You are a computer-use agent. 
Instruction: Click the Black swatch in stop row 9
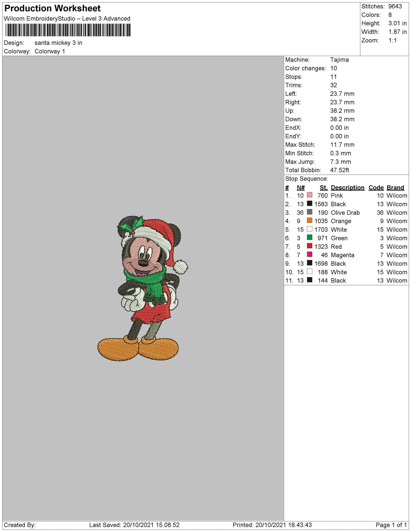[x=309, y=263]
